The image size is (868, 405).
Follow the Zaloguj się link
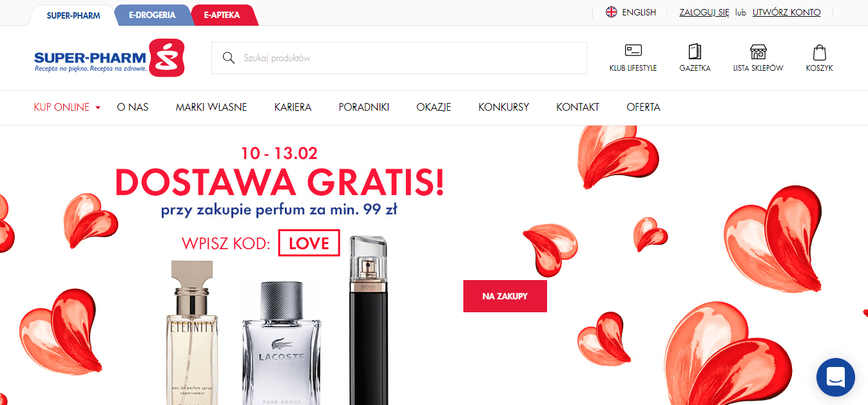point(704,12)
